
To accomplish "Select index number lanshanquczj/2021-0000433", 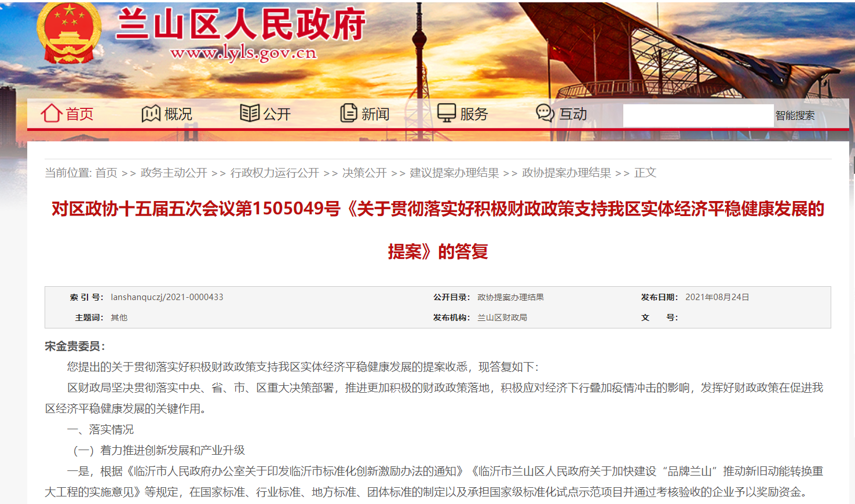I will coord(167,297).
